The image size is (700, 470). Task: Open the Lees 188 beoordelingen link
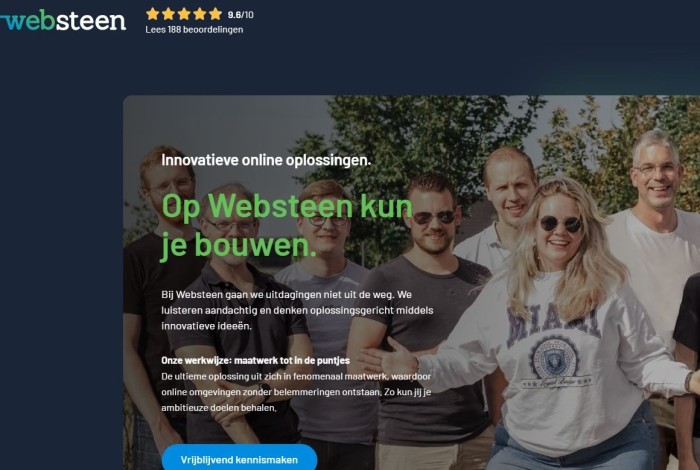pyautogui.click(x=194, y=29)
